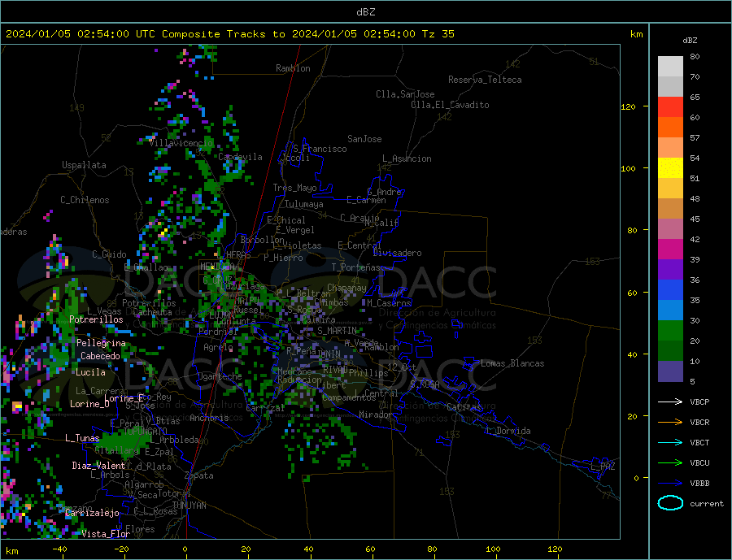Click the Zapata map label
This screenshot has width=732, height=560.
click(199, 476)
